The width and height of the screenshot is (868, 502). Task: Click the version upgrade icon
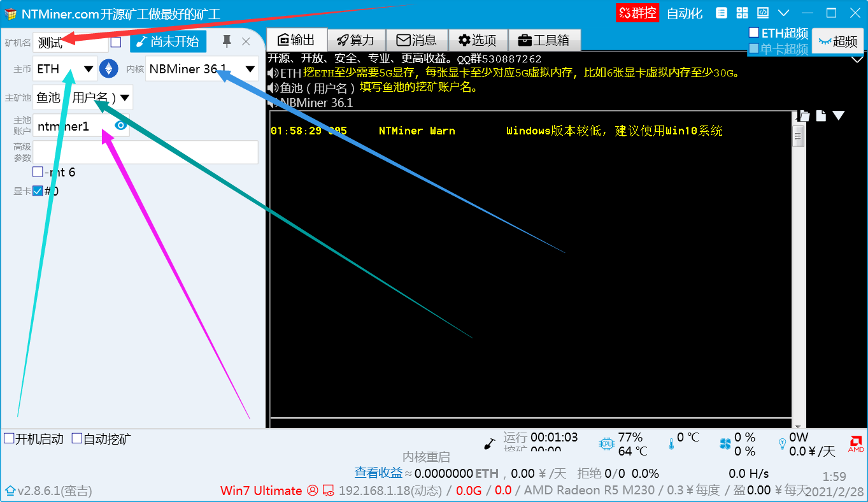(x=10, y=491)
